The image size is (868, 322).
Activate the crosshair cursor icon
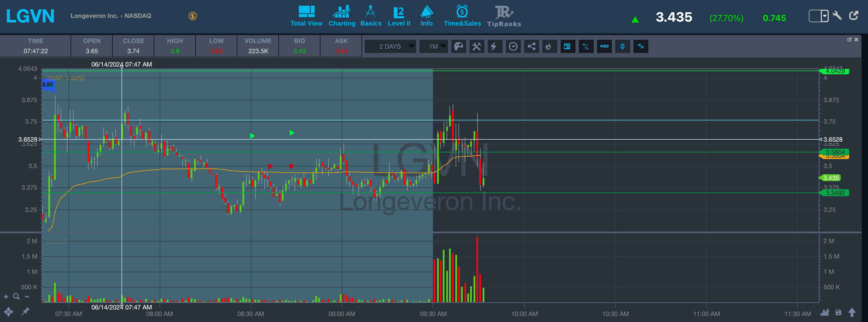[9, 311]
